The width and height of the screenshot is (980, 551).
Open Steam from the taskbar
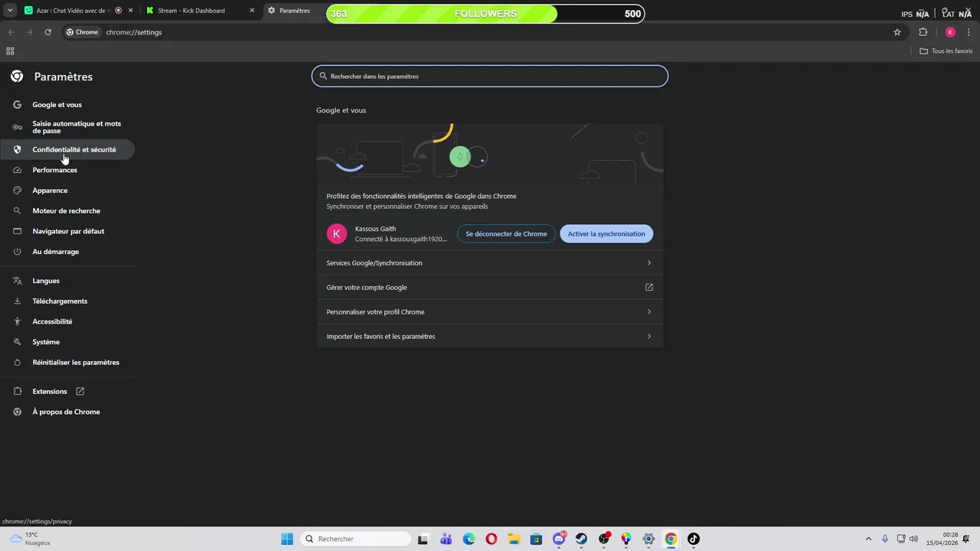[582, 539]
